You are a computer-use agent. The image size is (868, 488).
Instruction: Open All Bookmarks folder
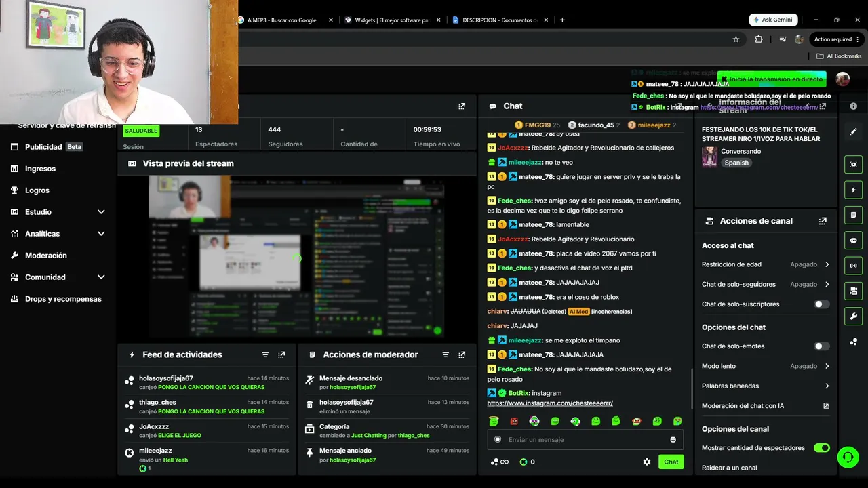(x=839, y=56)
